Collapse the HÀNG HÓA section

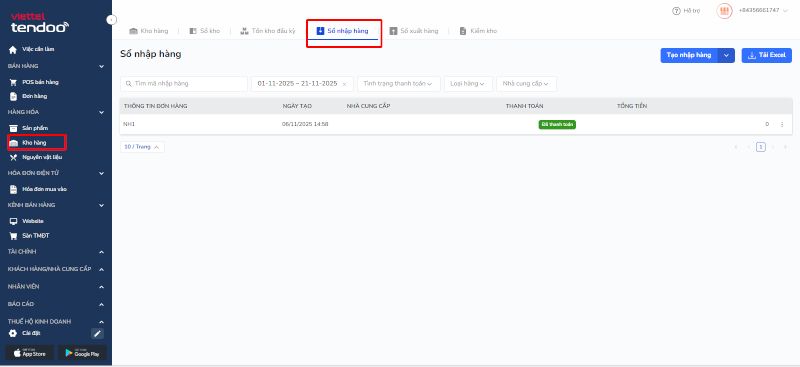click(102, 112)
